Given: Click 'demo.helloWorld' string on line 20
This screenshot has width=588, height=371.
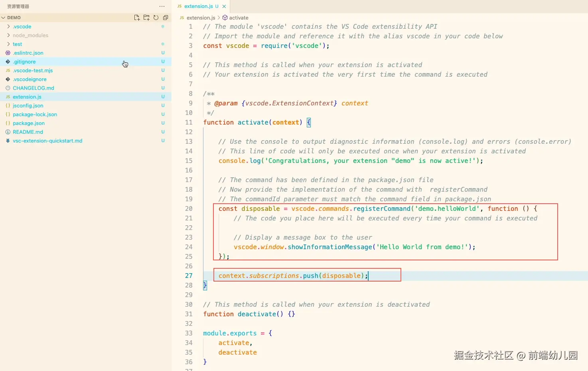Looking at the screenshot, I should 447,208.
